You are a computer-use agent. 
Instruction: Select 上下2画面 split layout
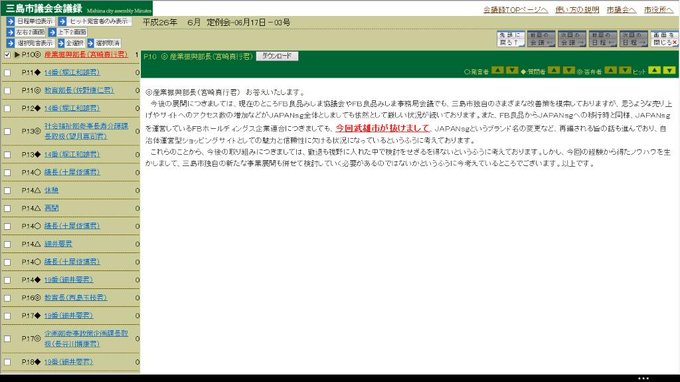point(68,32)
